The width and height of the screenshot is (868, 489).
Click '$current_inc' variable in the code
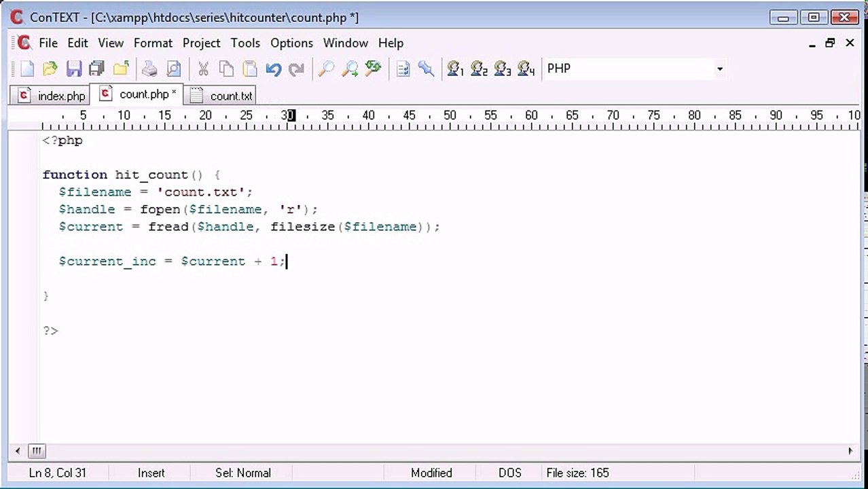(107, 261)
